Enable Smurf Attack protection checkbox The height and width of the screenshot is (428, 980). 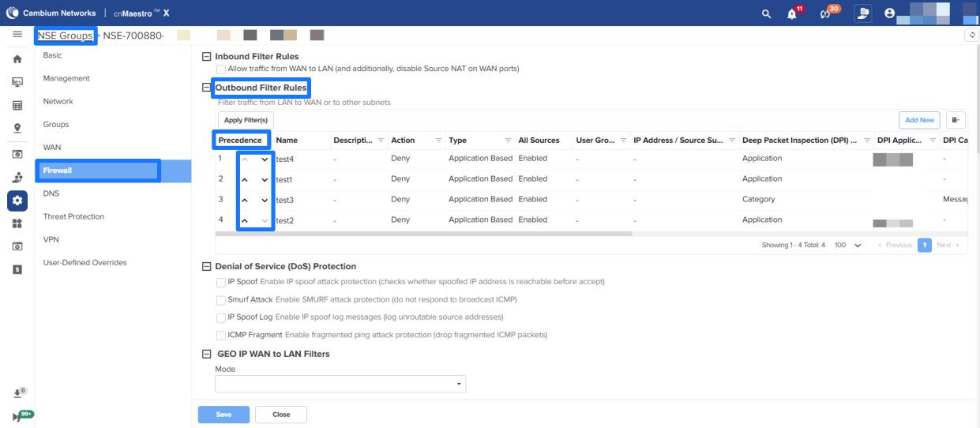tap(221, 300)
